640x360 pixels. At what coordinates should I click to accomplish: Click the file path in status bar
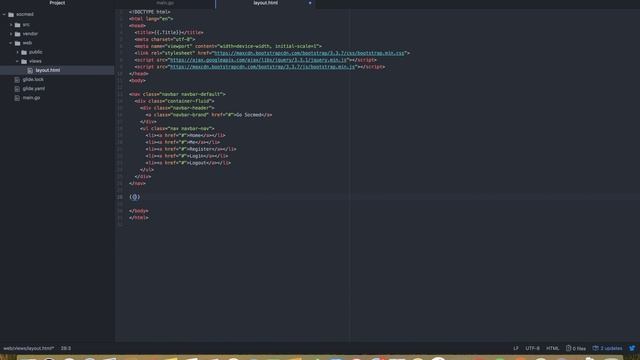pos(29,348)
